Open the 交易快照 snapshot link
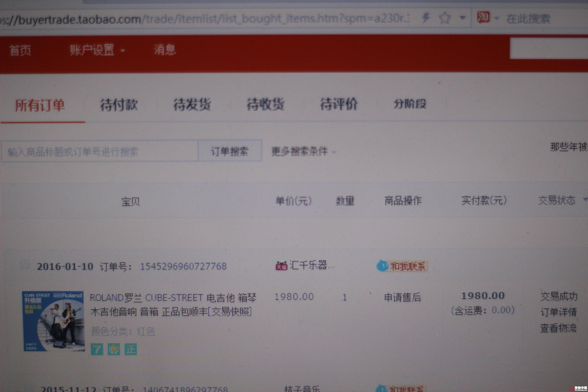The width and height of the screenshot is (588, 392). pyautogui.click(x=230, y=312)
